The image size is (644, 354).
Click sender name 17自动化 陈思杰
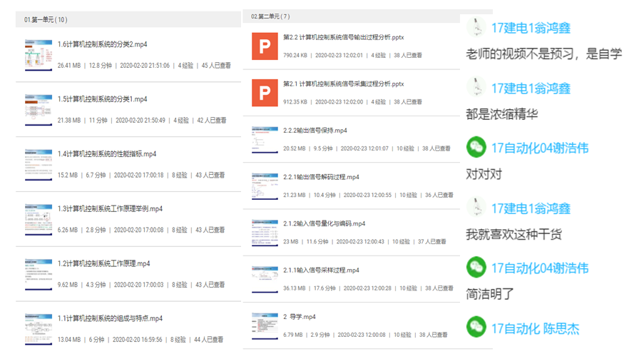tap(535, 328)
